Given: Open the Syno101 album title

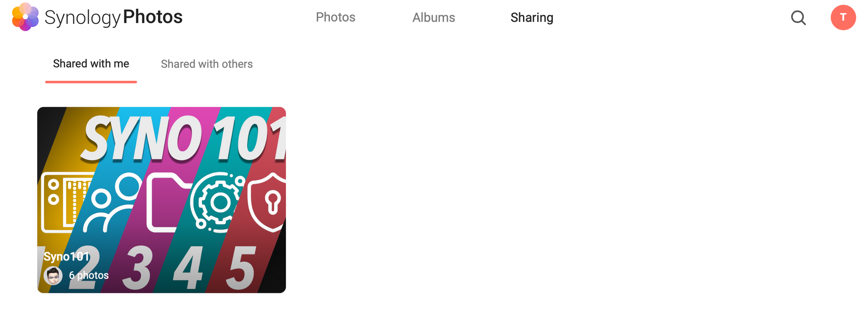Looking at the screenshot, I should click(x=66, y=256).
